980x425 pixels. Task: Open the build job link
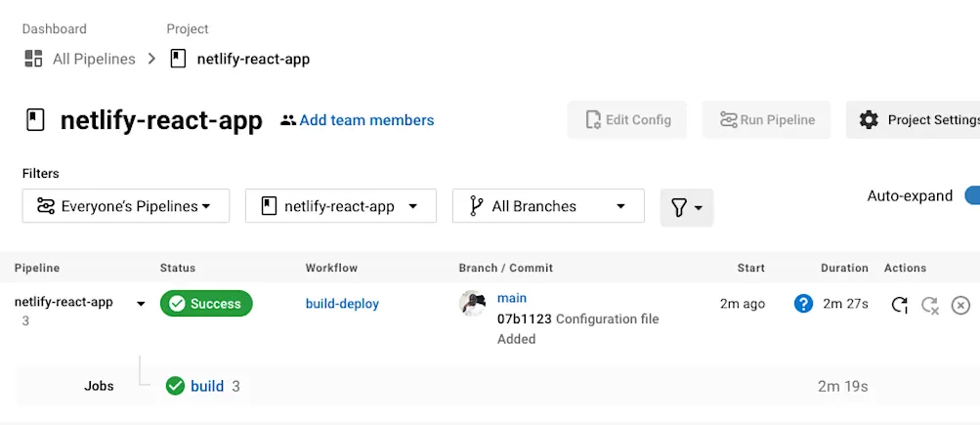pos(207,386)
